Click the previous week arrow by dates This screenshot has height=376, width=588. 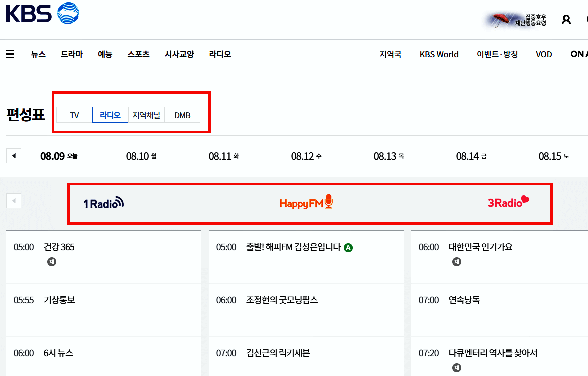point(14,156)
